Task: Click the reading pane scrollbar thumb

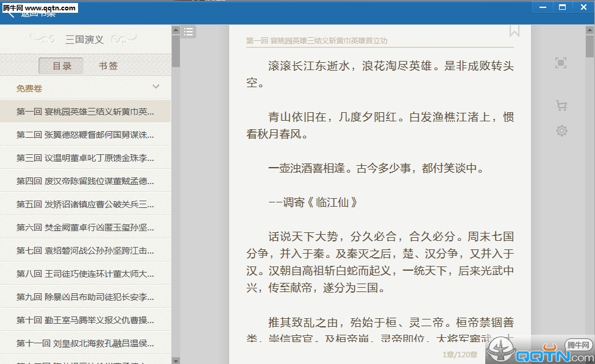Action: click(x=590, y=46)
